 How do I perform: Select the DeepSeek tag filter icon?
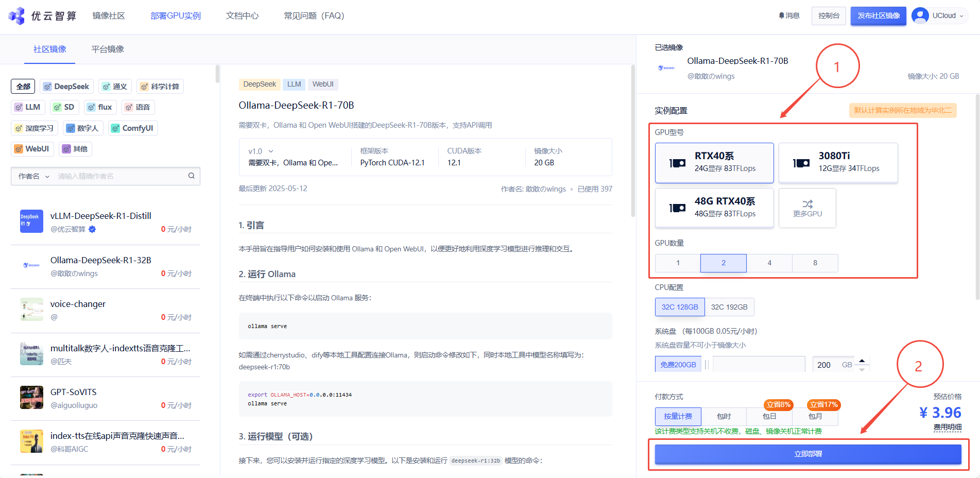tap(47, 87)
